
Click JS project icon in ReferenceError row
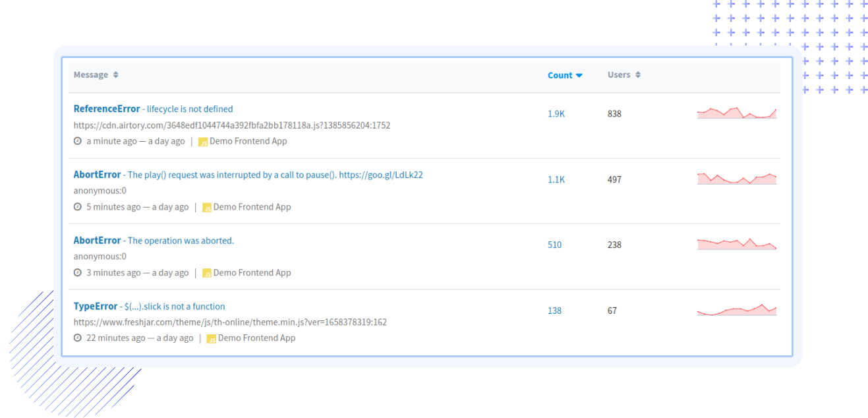coord(203,142)
